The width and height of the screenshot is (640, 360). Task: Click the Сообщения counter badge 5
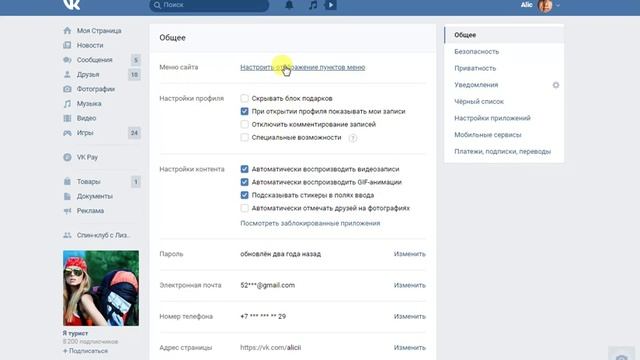(x=136, y=60)
